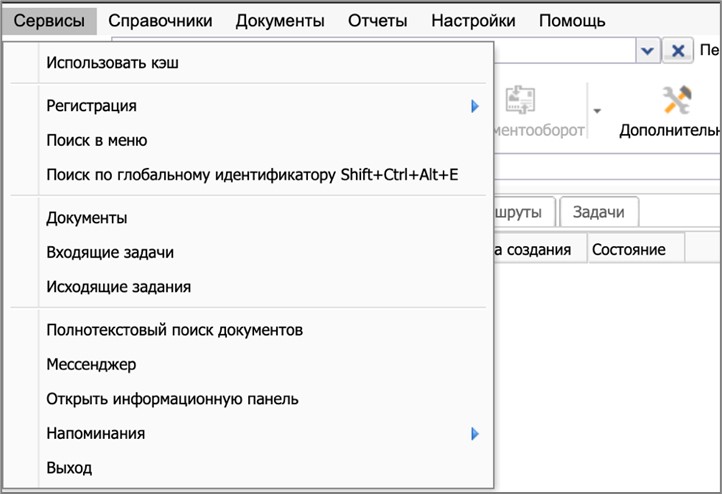Open the Отчеты menu
The image size is (722, 494).
[x=377, y=20]
